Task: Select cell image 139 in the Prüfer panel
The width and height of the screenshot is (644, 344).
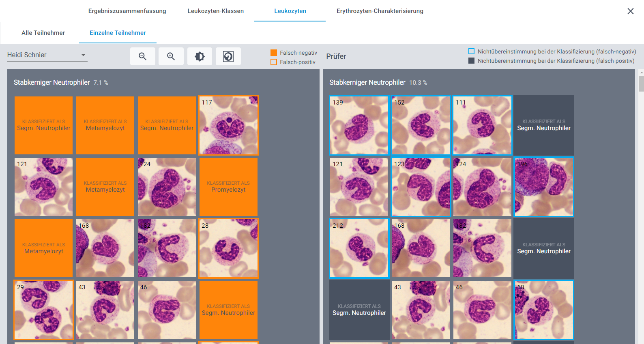Action: pyautogui.click(x=359, y=125)
